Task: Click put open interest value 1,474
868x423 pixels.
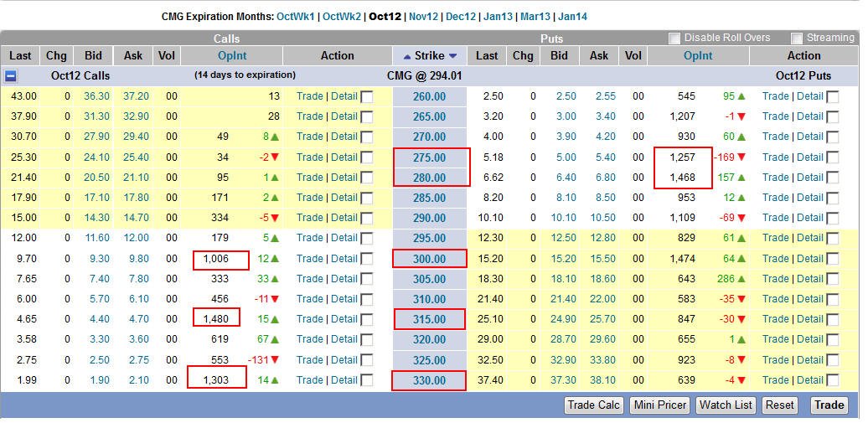Action: (x=682, y=259)
